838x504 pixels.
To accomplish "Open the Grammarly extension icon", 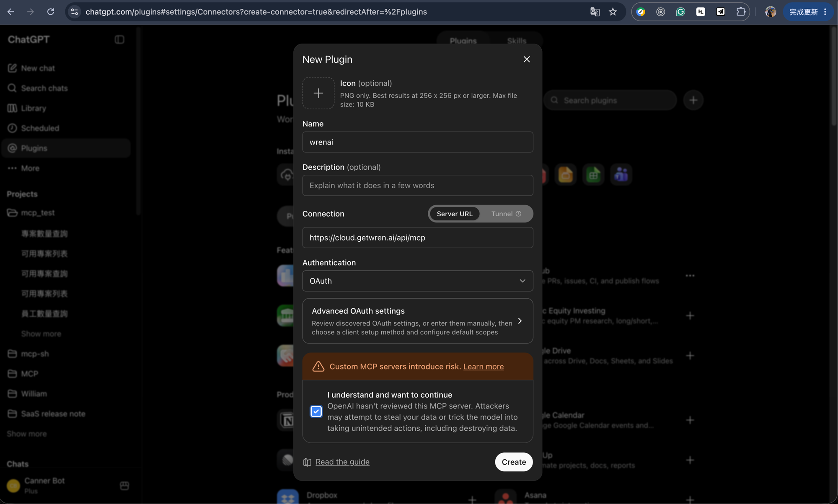I will click(680, 12).
